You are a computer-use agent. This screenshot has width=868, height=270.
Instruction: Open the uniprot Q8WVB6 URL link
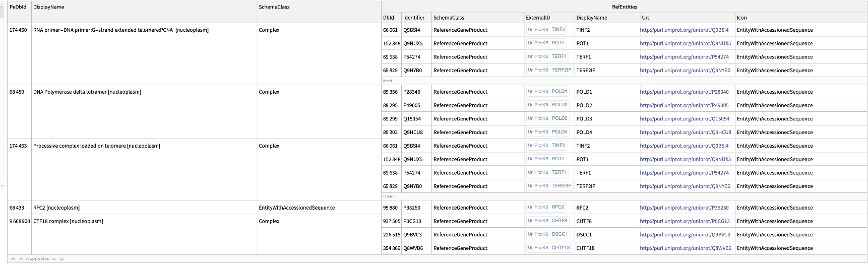click(x=685, y=248)
